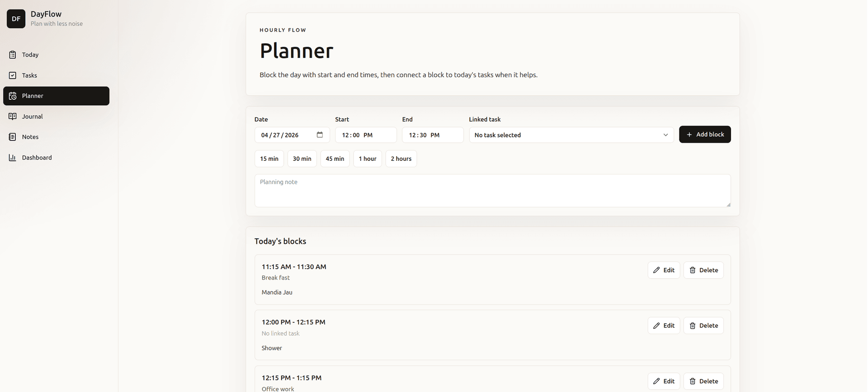Delete the Break fast block
The image size is (868, 392).
(x=703, y=270)
